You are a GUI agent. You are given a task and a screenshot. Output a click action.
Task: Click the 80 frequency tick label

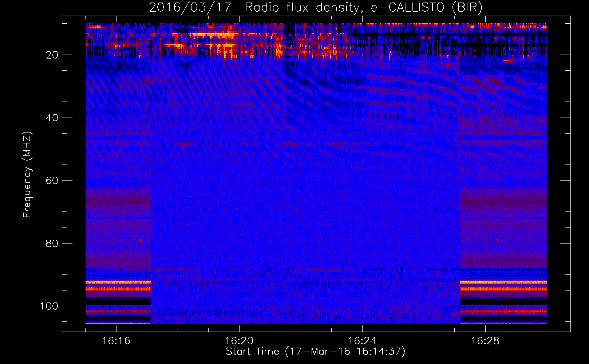coord(52,244)
